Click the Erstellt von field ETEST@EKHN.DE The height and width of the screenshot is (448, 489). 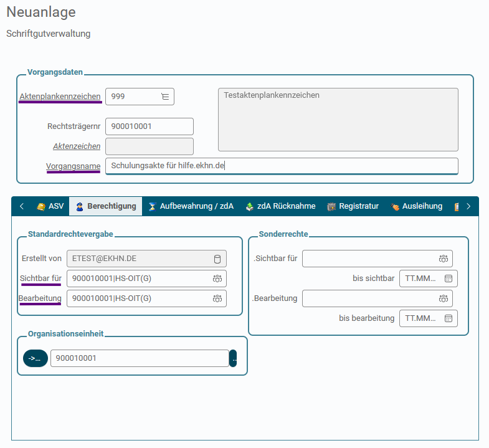point(146,259)
